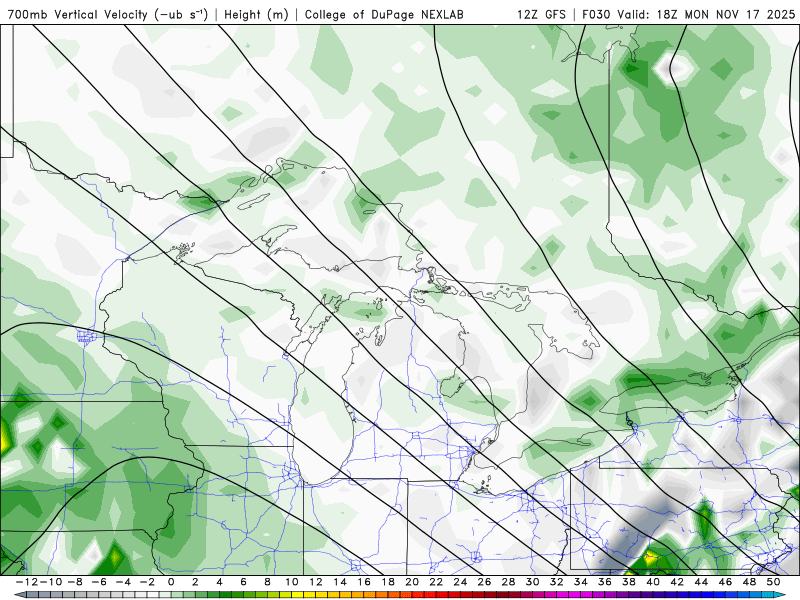Click the '12Z GFS' model label
The width and height of the screenshot is (800, 600).
(x=541, y=14)
